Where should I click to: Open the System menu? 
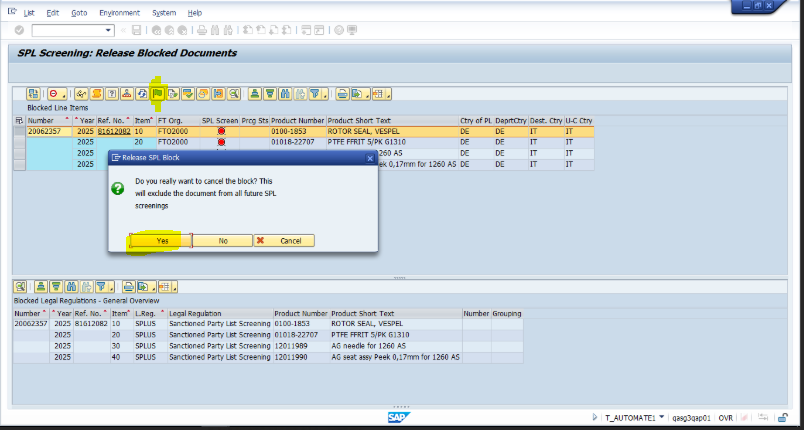tap(164, 13)
